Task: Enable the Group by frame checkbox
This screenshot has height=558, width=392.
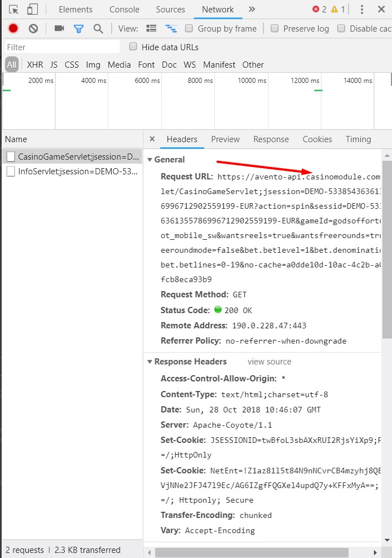Action: tap(190, 29)
